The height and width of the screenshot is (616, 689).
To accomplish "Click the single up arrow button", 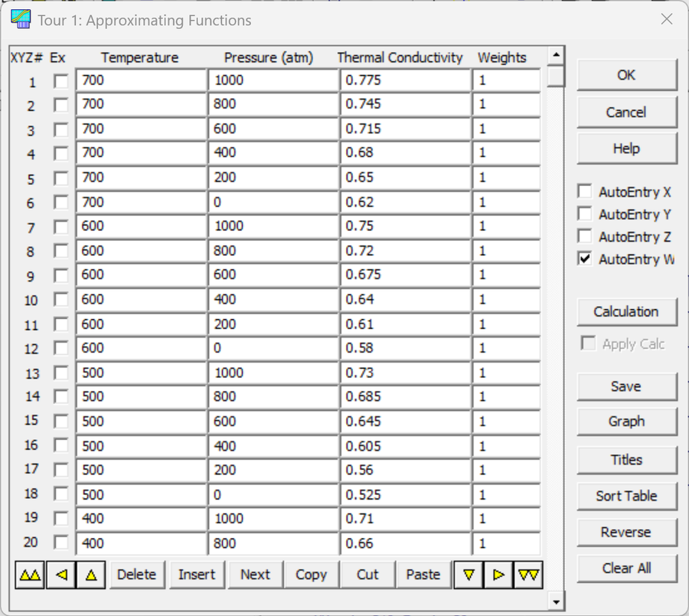I will tap(91, 575).
